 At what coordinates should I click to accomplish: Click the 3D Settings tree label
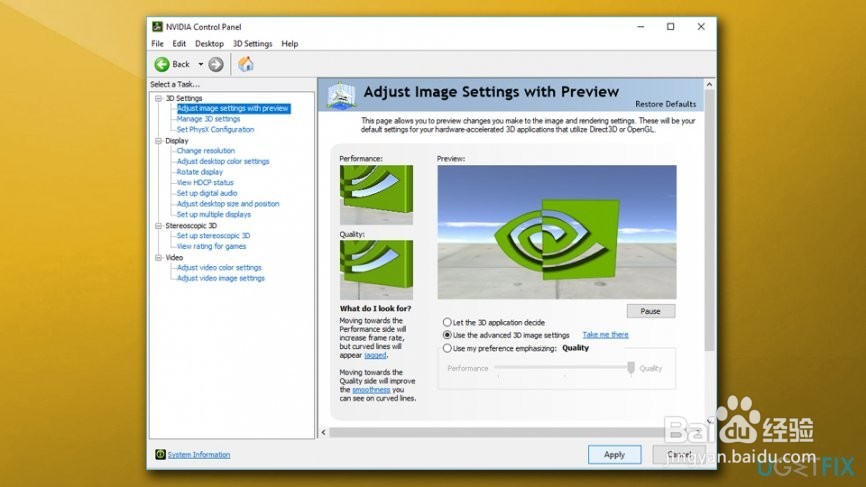coord(184,98)
